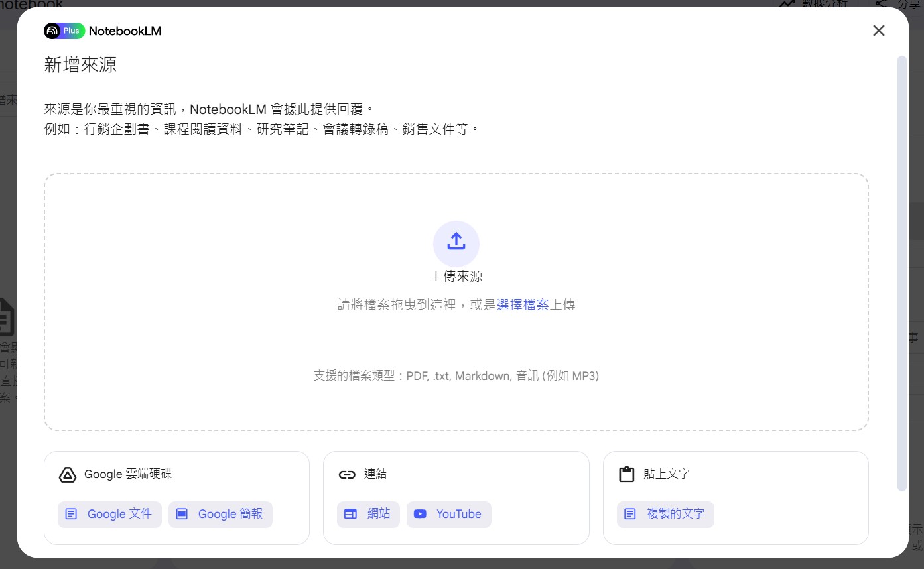Click the text icon on the 複製的文字 chip
The height and width of the screenshot is (569, 924).
click(x=630, y=514)
